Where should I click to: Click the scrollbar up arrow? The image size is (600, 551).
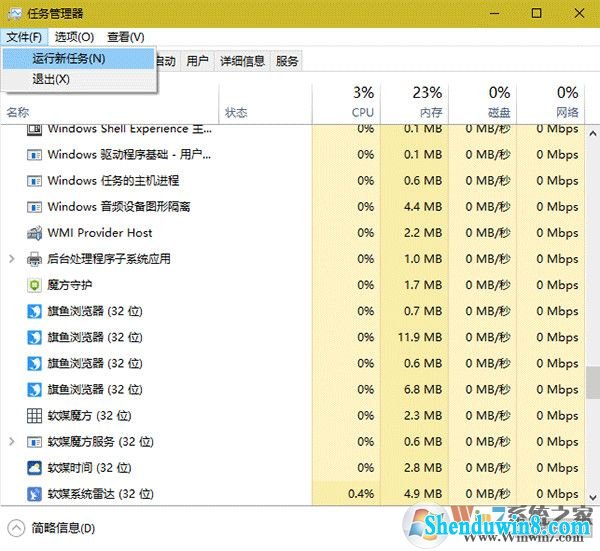click(593, 134)
